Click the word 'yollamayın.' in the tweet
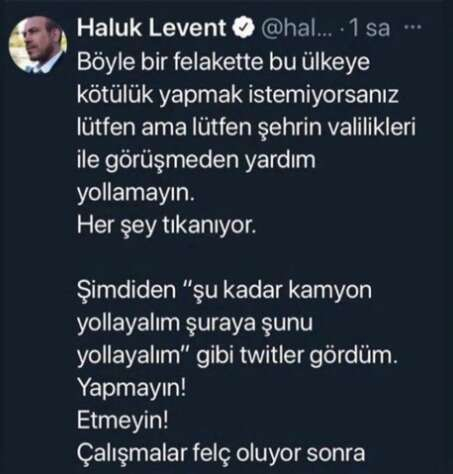 [x=136, y=193]
